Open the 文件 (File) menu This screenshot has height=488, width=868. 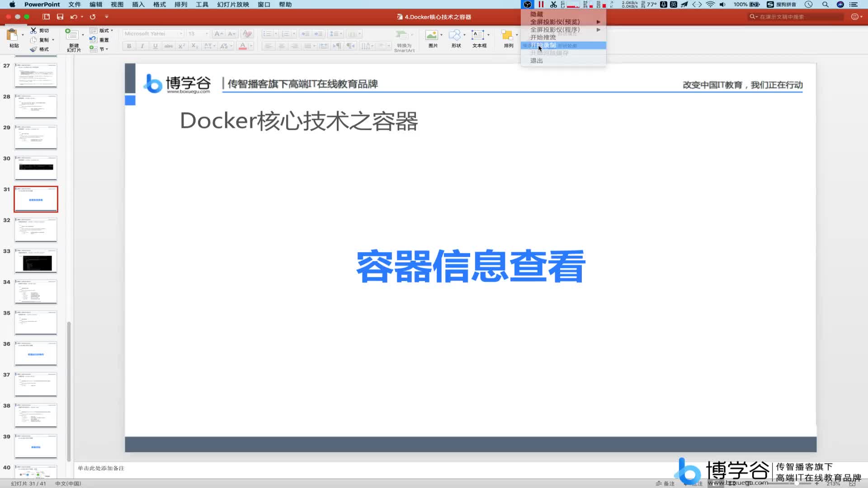[x=75, y=5]
